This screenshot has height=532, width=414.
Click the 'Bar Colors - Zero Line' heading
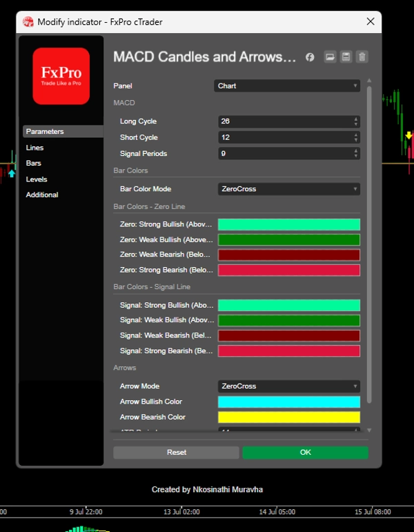149,206
